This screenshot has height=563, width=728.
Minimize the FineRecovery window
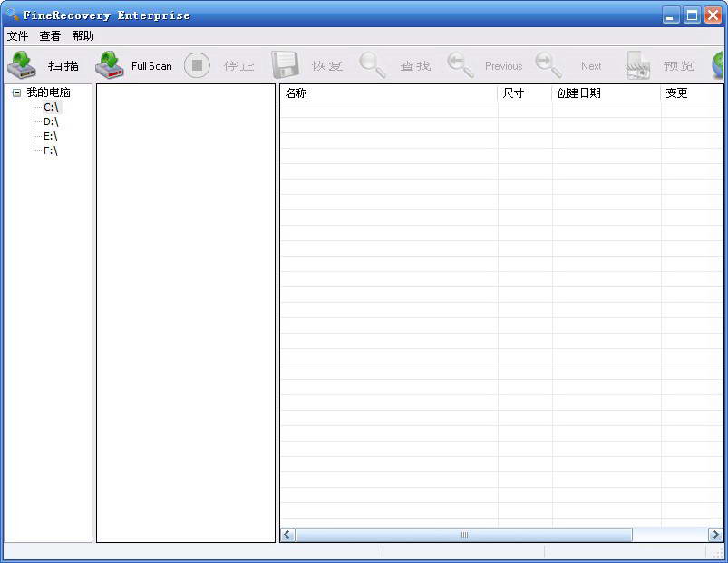pos(670,15)
